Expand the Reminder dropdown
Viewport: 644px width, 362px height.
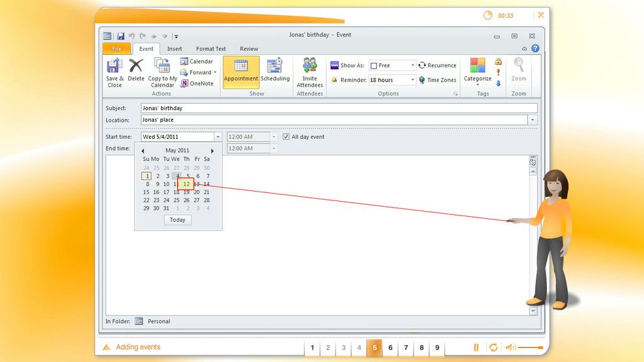(x=413, y=80)
